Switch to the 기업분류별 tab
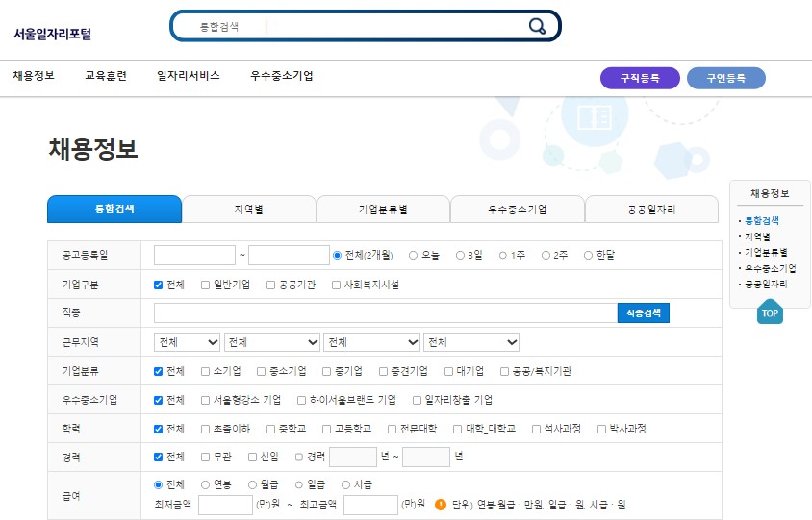The height and width of the screenshot is (520, 812). click(x=383, y=209)
